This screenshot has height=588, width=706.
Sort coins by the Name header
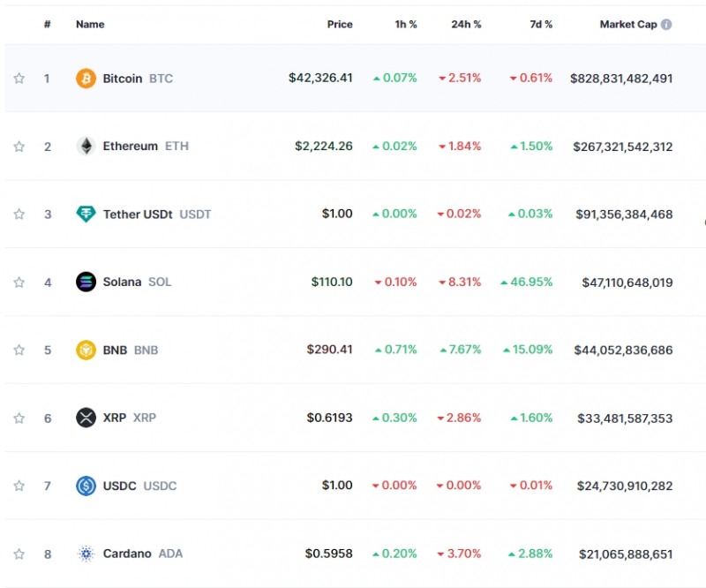tap(90, 25)
